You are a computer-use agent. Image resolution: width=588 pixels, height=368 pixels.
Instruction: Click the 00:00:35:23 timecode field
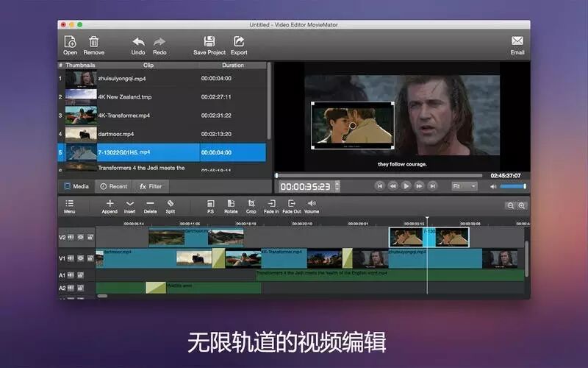point(306,186)
